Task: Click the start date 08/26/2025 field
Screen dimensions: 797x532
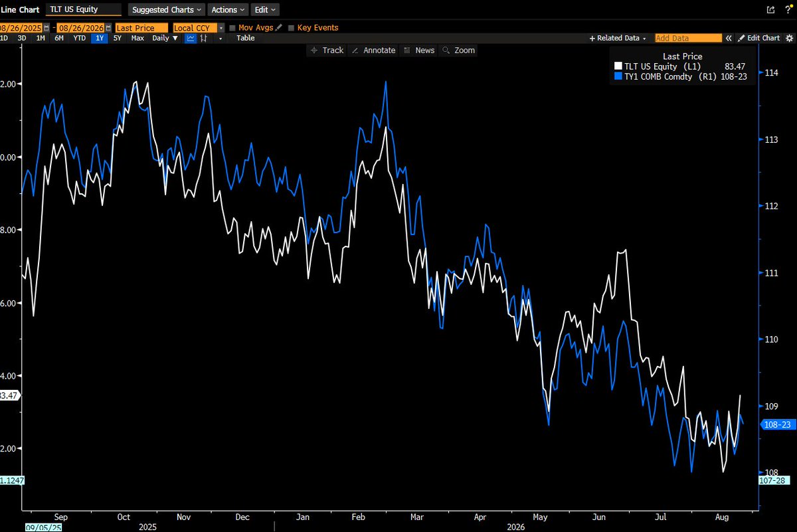Action: pos(21,28)
